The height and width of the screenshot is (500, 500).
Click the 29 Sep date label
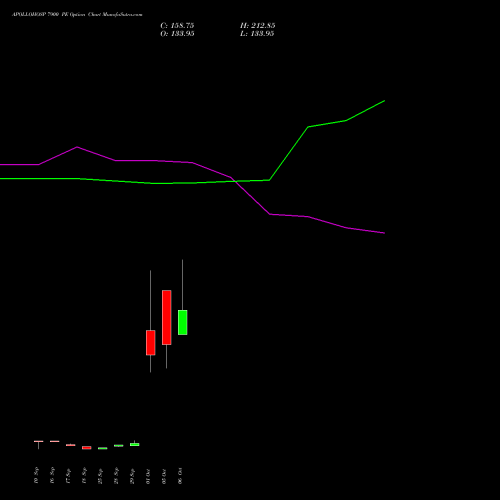[132, 476]
